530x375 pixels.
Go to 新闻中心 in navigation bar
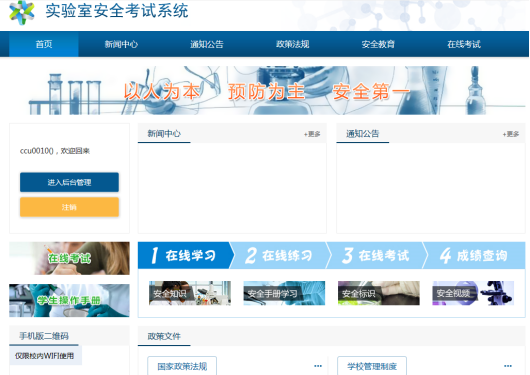121,44
